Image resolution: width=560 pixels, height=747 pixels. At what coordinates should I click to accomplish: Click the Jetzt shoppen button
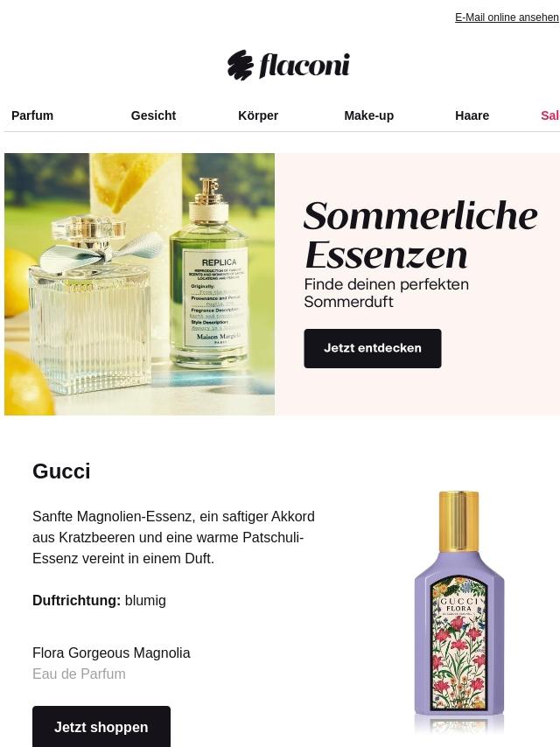[x=101, y=727]
